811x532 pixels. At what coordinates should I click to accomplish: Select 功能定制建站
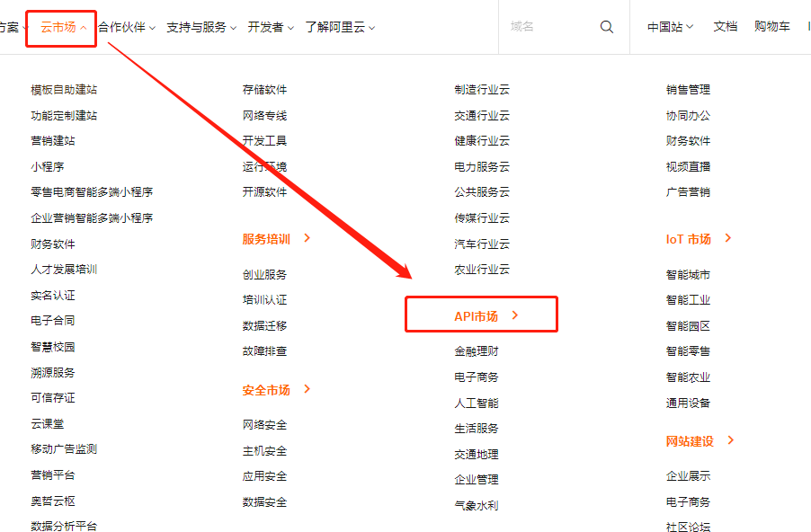[64, 115]
